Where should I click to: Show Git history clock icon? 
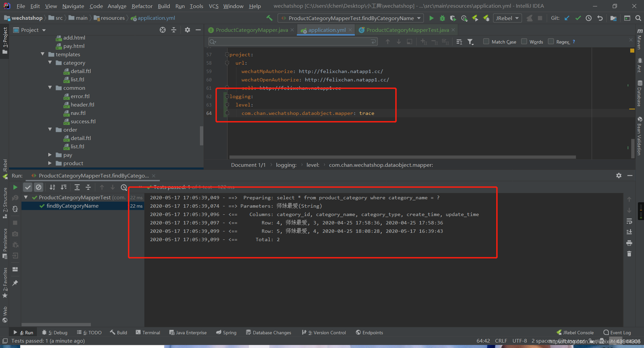(589, 18)
